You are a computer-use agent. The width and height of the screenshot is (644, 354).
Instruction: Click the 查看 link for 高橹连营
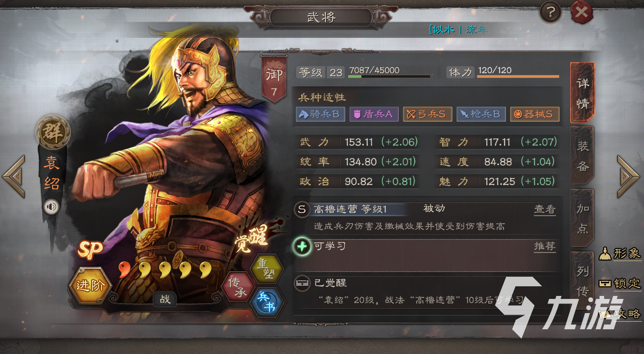[545, 209]
